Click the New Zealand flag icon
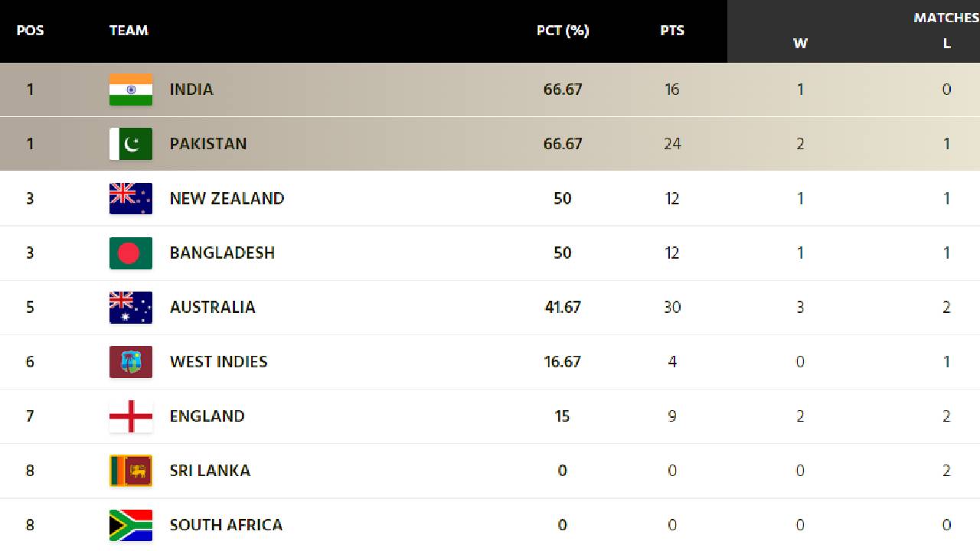This screenshot has width=980, height=551. (x=131, y=198)
